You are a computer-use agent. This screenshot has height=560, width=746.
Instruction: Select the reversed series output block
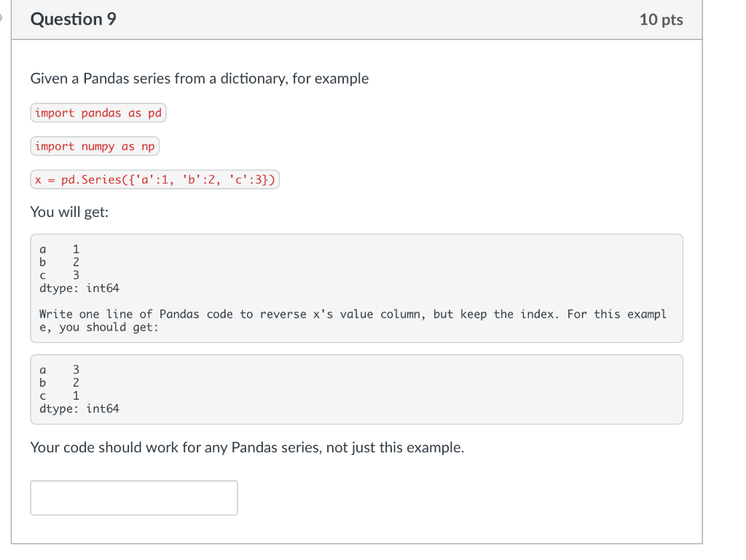click(x=356, y=388)
